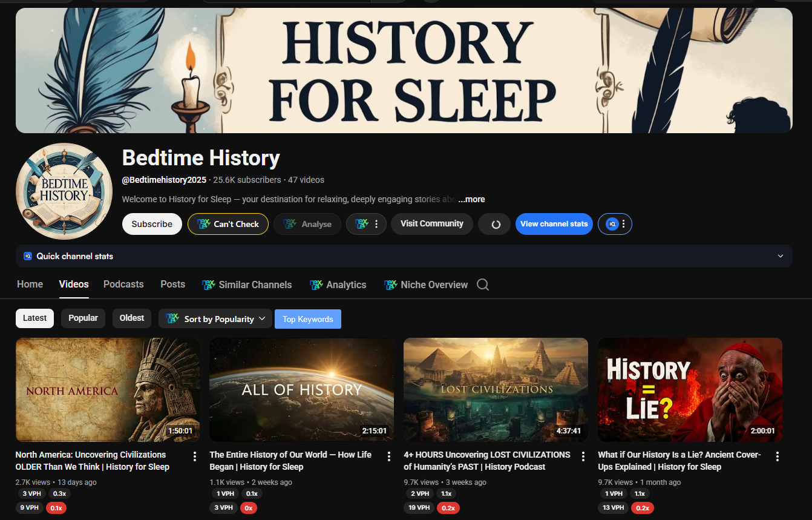The image size is (812, 520).
Task: Open options menu for Entire History video
Action: (x=389, y=456)
